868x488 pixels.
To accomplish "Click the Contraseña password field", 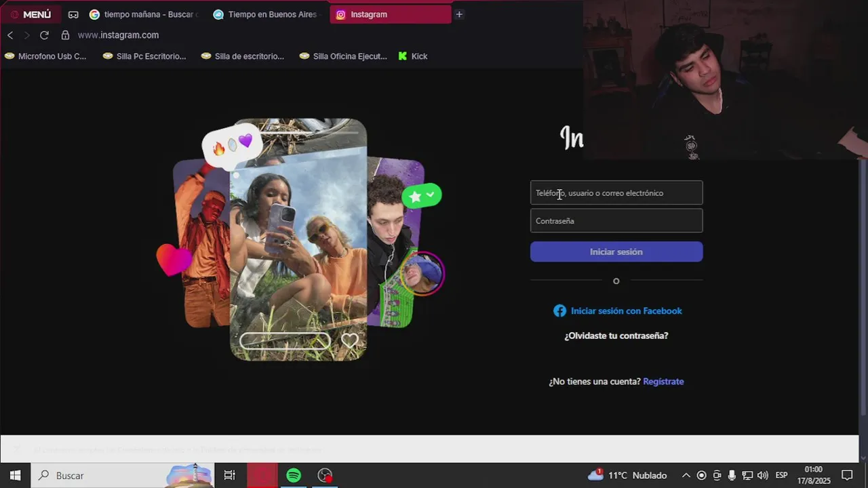I will 616,221.
